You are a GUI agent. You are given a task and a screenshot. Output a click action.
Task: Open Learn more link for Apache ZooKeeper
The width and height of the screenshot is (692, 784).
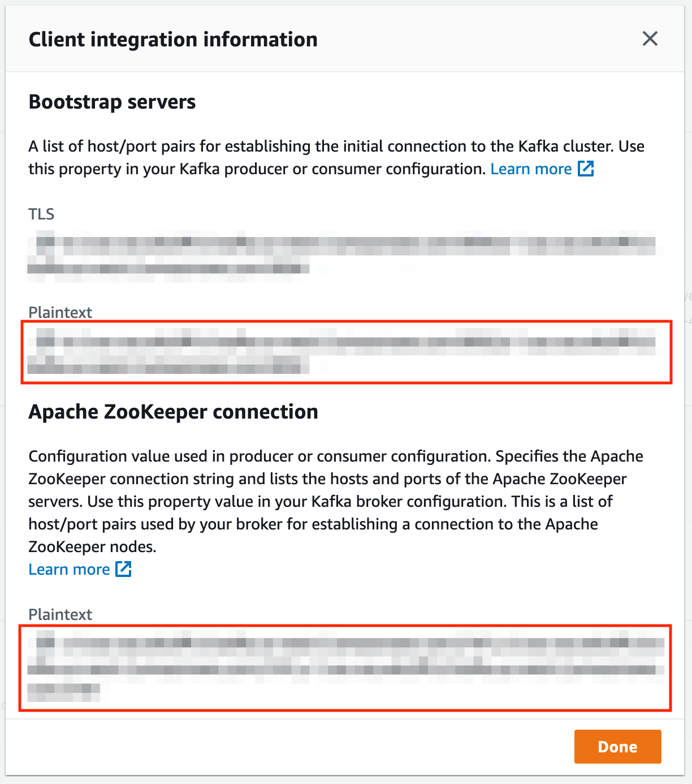coord(69,570)
